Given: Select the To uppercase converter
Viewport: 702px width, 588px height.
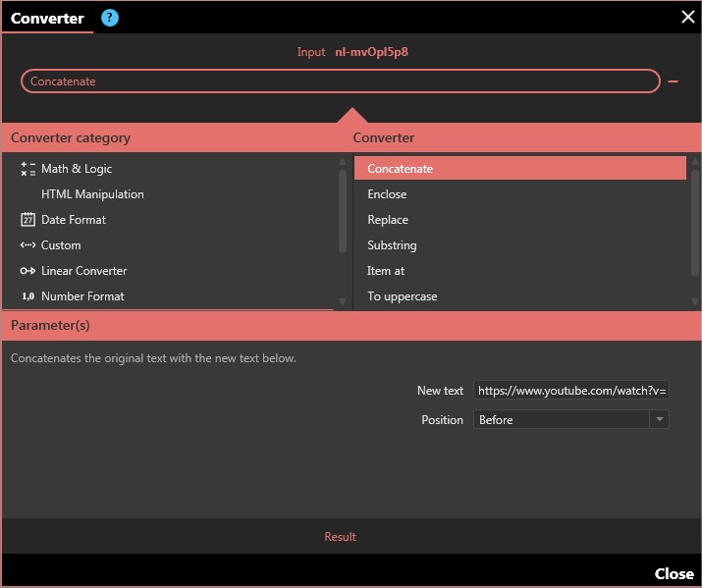Looking at the screenshot, I should point(402,296).
